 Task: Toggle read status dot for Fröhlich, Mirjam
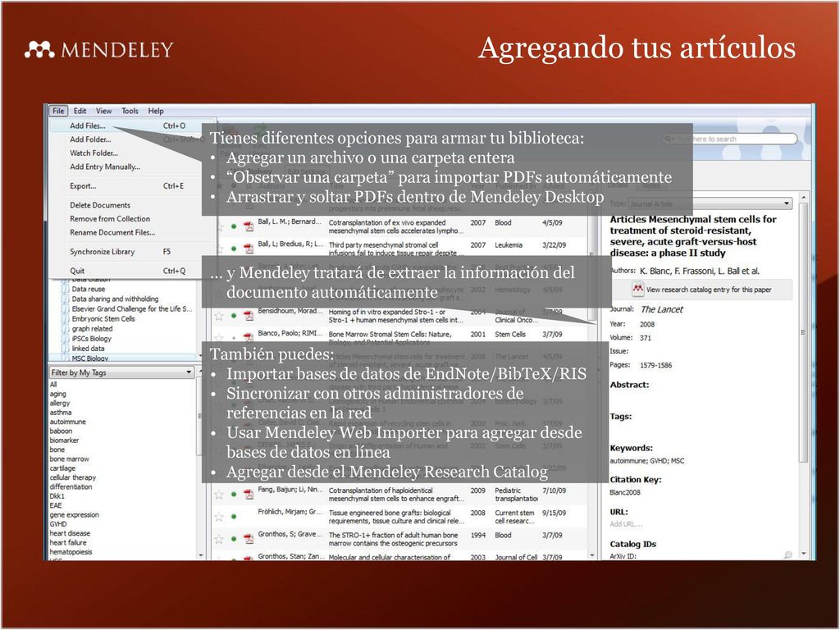[234, 517]
